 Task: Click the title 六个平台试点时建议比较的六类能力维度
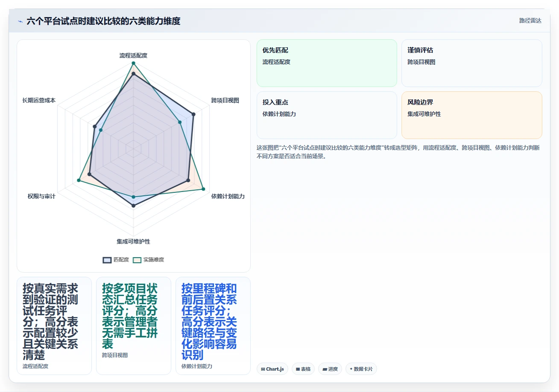click(103, 21)
